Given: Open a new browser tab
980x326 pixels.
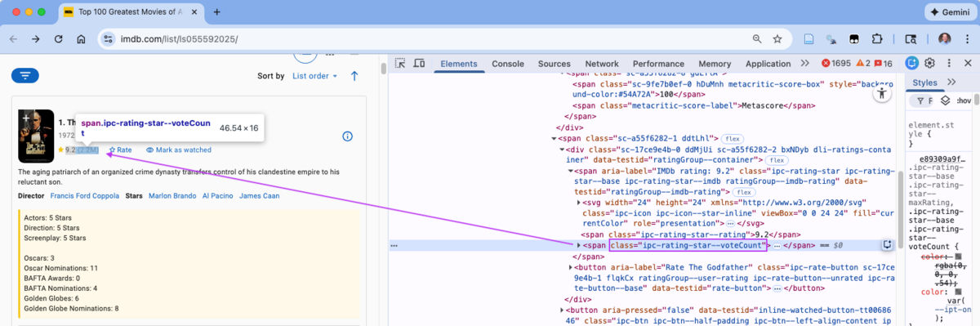Looking at the screenshot, I should [216, 12].
